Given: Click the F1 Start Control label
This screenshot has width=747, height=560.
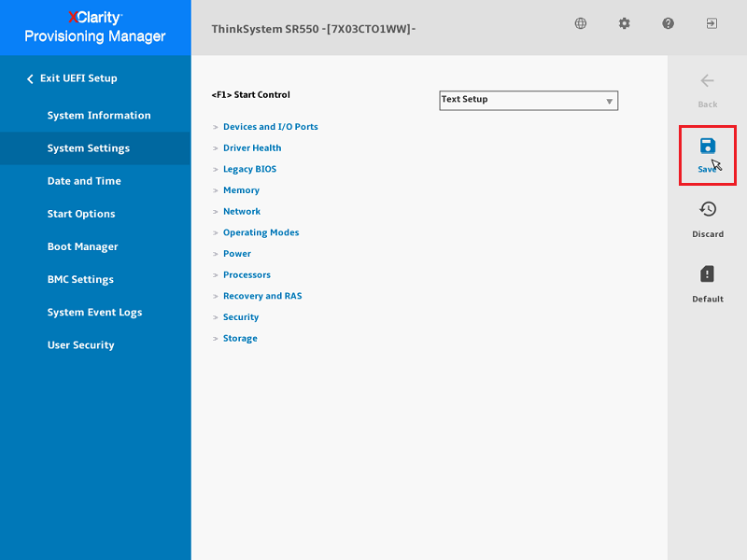Looking at the screenshot, I should (x=250, y=95).
